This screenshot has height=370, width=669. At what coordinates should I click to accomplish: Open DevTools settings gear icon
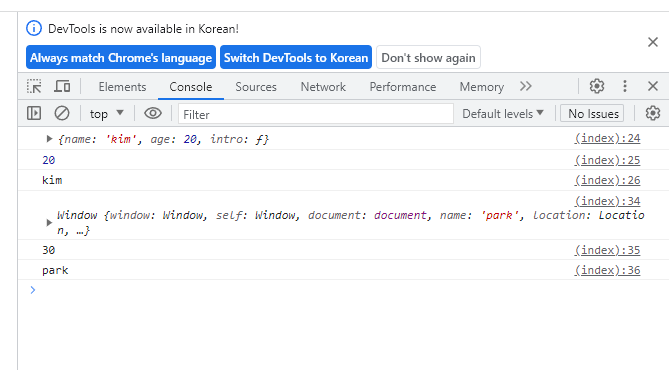point(596,86)
